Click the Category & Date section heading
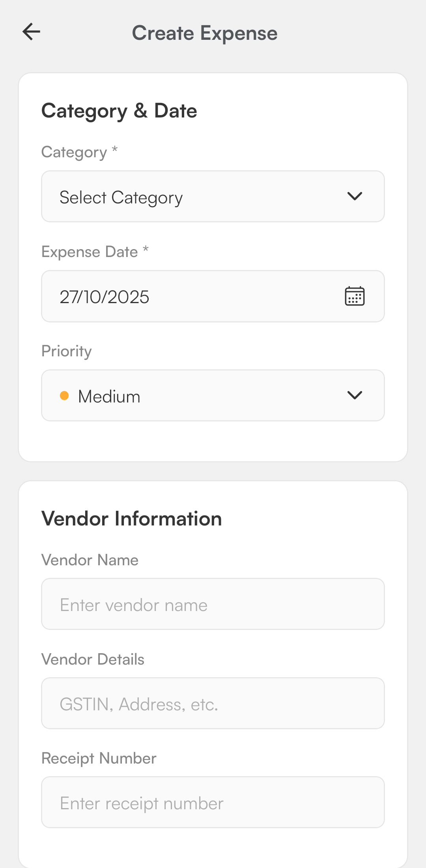This screenshot has height=868, width=426. pyautogui.click(x=119, y=111)
